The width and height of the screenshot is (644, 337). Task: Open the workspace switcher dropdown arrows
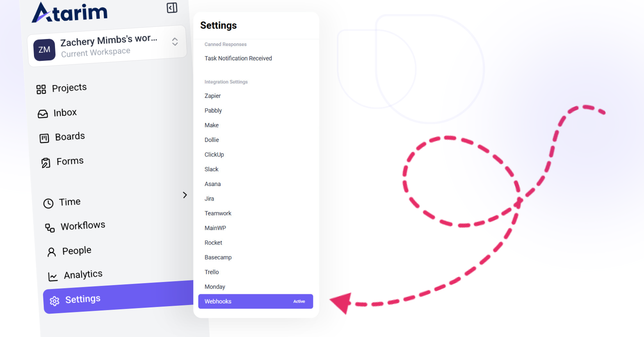175,42
